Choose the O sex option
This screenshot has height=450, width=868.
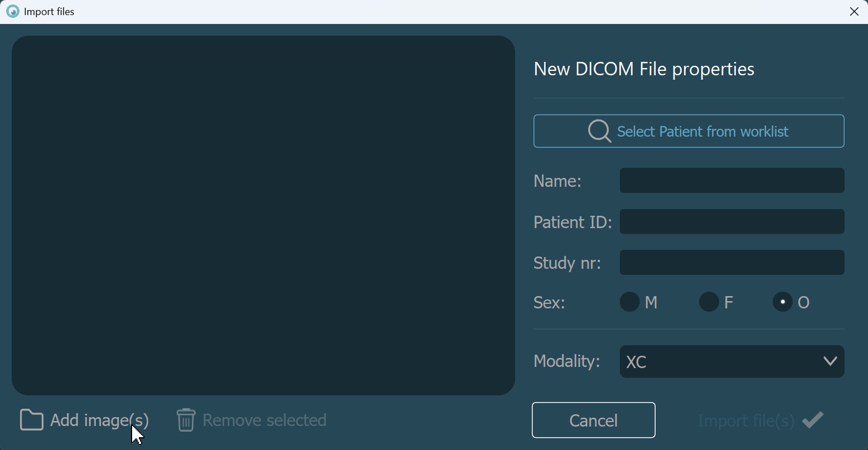pyautogui.click(x=783, y=302)
